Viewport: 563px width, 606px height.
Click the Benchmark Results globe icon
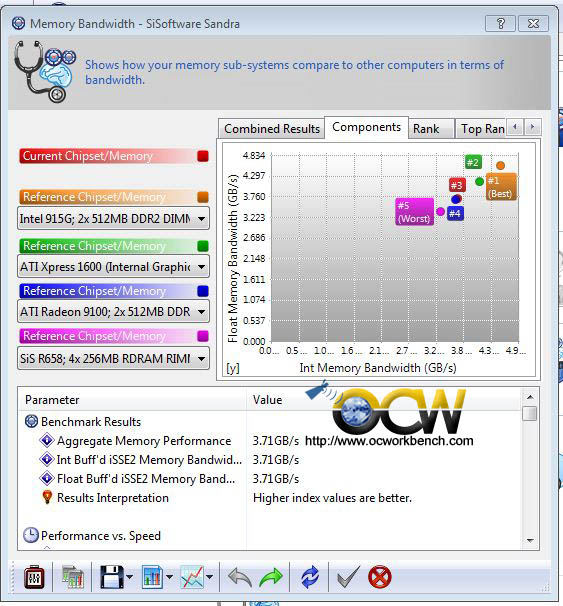(x=31, y=421)
